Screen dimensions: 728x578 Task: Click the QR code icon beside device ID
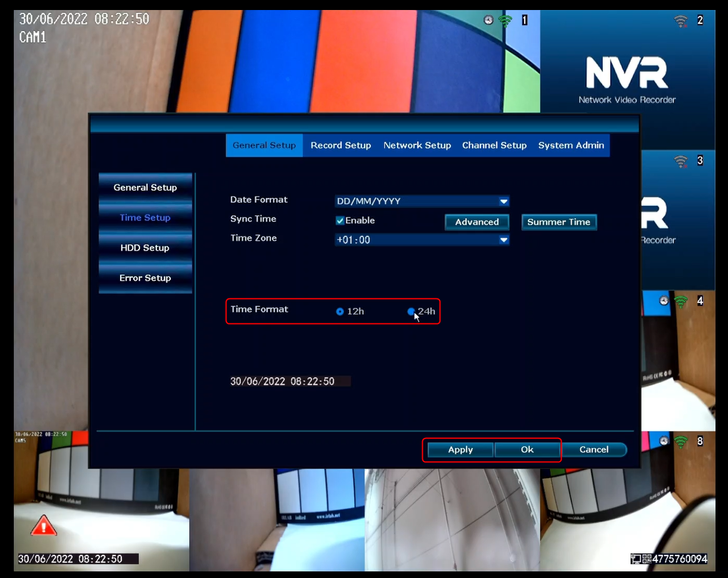coord(646,559)
